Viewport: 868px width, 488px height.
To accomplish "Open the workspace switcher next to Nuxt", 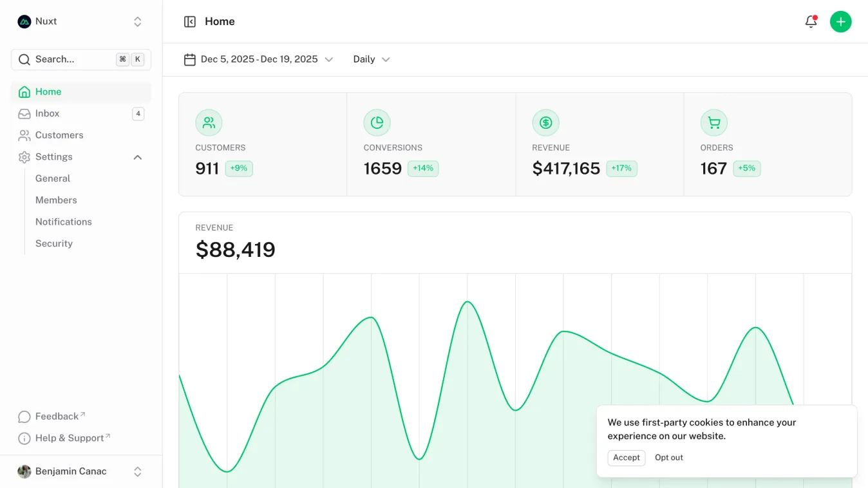I will tap(137, 21).
